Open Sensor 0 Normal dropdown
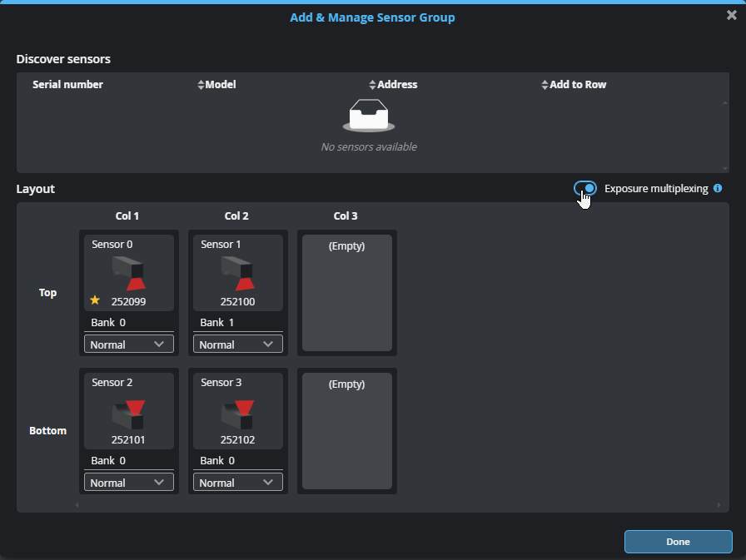 (x=129, y=344)
